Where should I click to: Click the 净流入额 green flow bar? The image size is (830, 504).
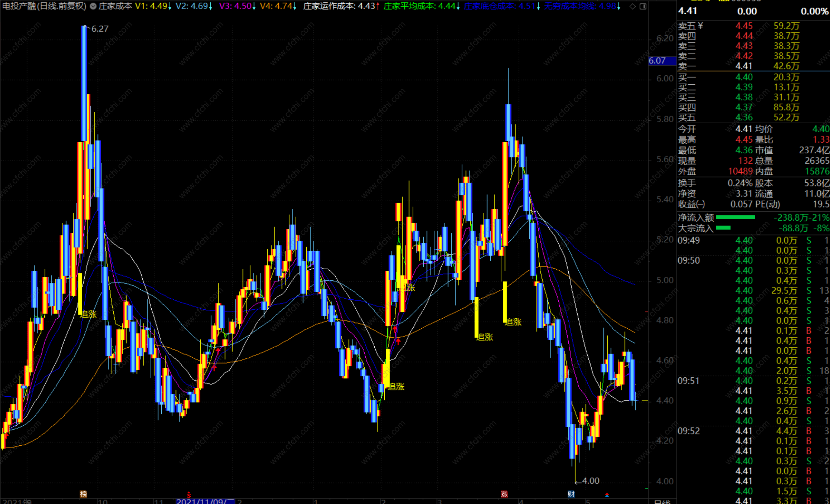(x=735, y=218)
